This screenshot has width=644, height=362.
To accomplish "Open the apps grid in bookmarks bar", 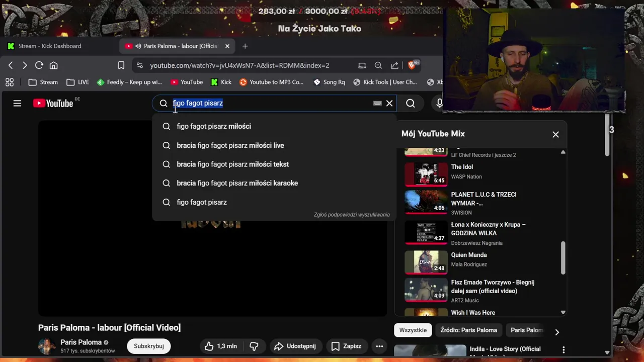I will coord(9,82).
